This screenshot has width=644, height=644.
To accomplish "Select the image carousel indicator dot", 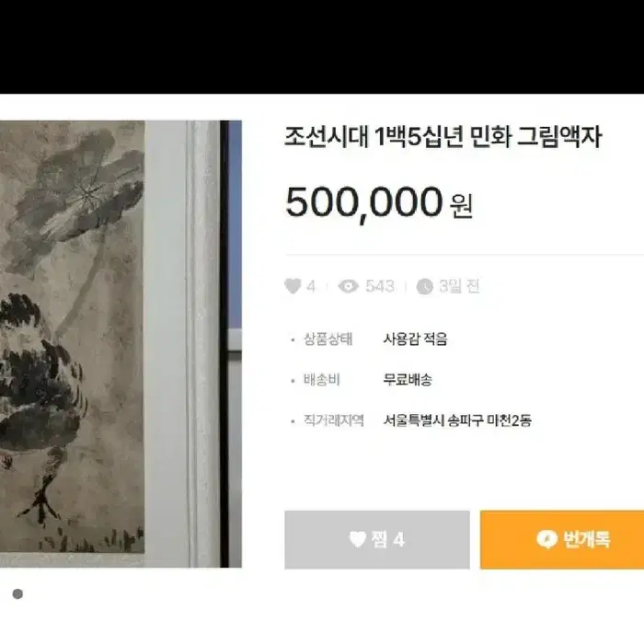I will click(17, 594).
